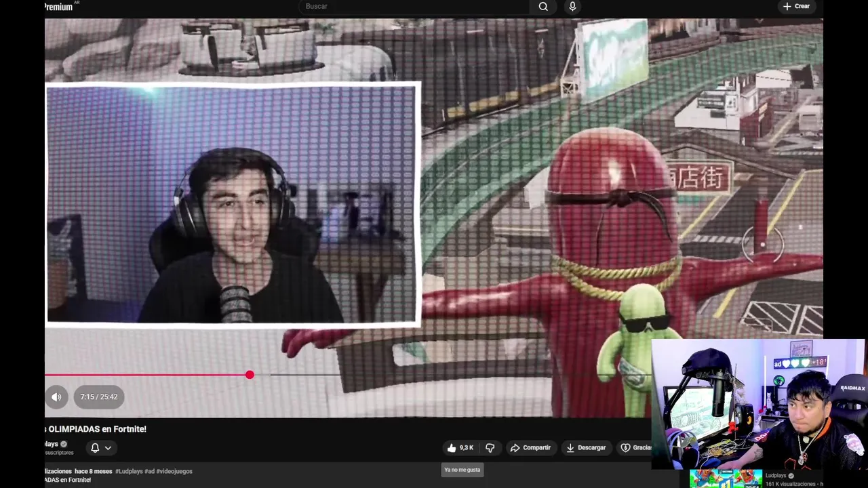Send thanks using Gracias button
This screenshot has height=488, width=868.
pyautogui.click(x=635, y=448)
